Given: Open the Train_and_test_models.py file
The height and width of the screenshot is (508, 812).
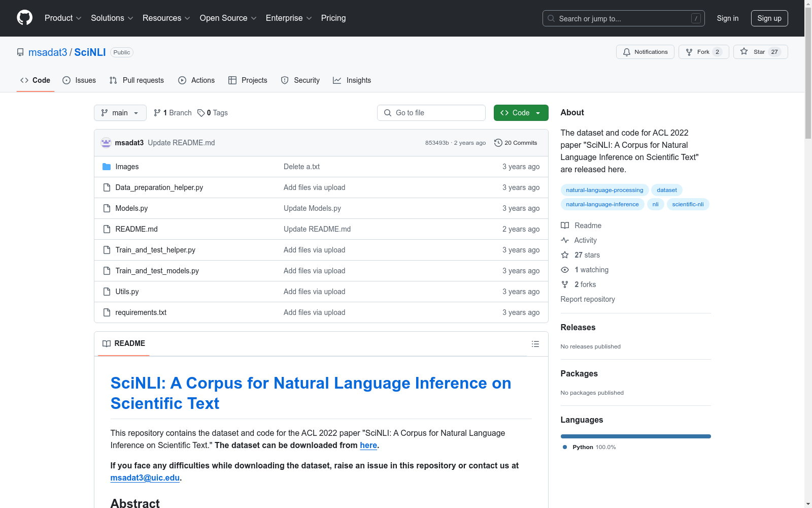Looking at the screenshot, I should coord(157,271).
